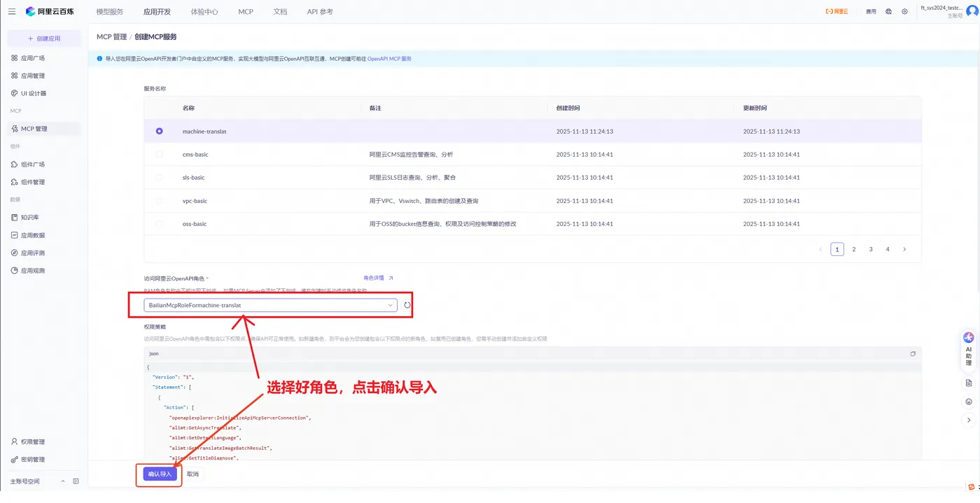Image resolution: width=980 pixels, height=503 pixels.
Task: Open the 阿里云 orange logo link
Action: tap(836, 11)
